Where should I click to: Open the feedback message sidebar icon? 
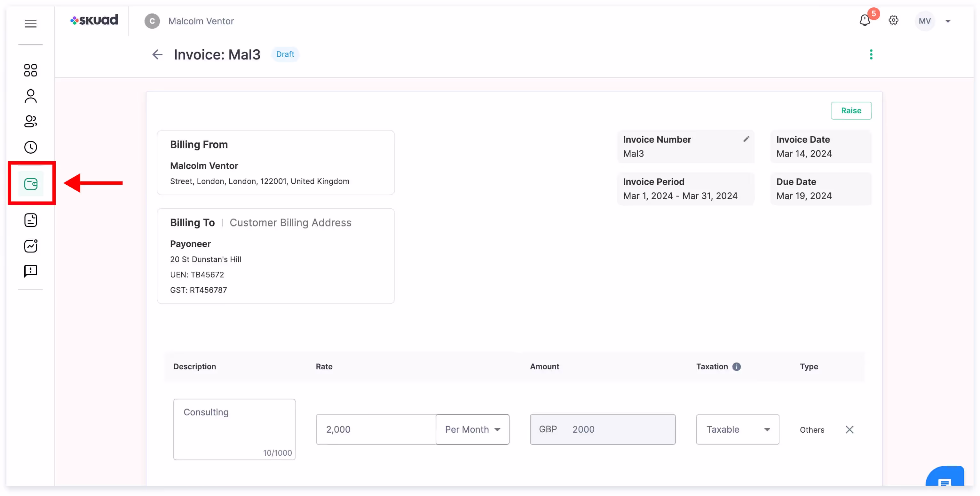click(30, 271)
